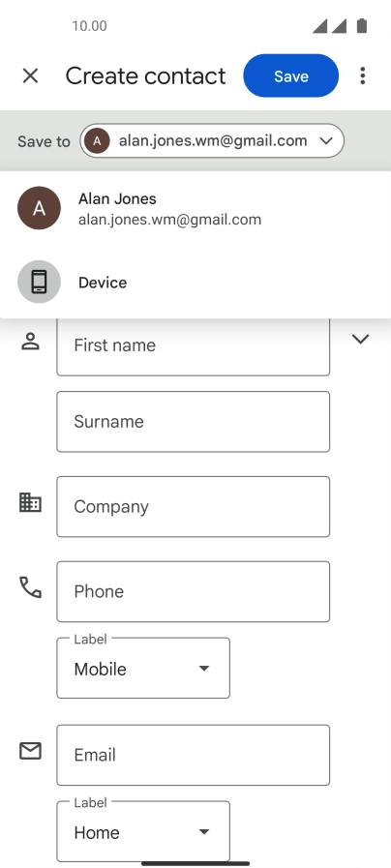Click the battery status icon
The width and height of the screenshot is (391, 868).
tap(362, 25)
